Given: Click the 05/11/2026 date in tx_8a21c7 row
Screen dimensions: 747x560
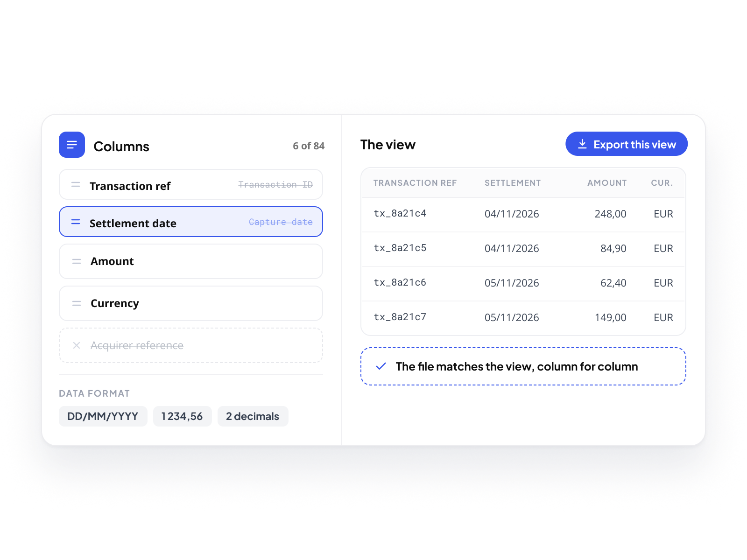Looking at the screenshot, I should 512,317.
